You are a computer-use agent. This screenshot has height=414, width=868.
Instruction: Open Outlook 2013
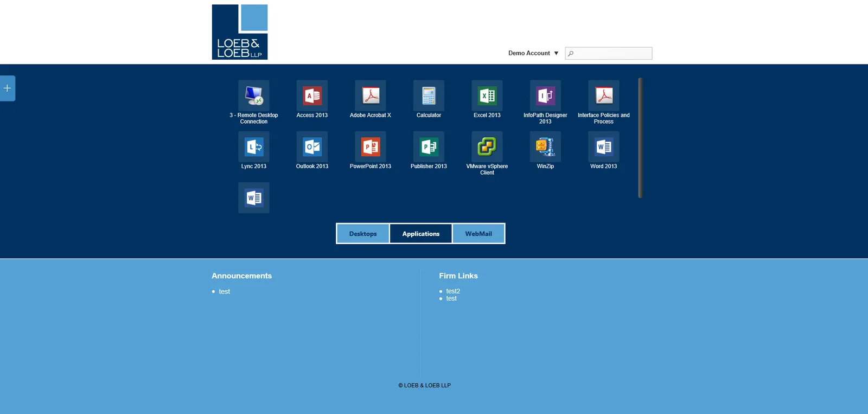point(312,147)
